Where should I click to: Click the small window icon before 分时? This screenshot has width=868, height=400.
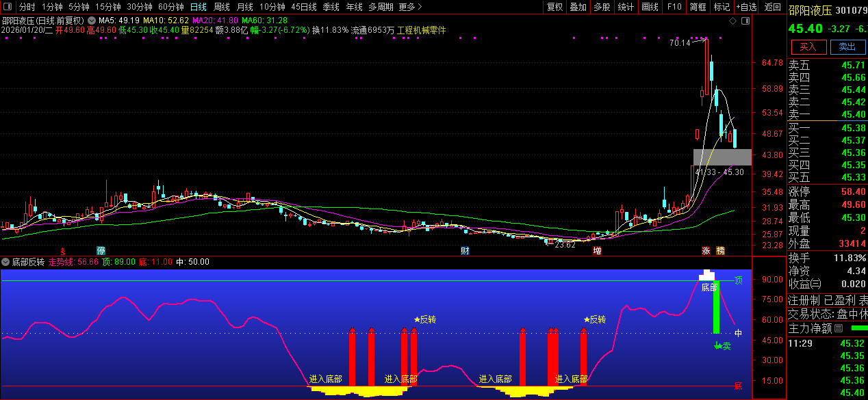click(x=8, y=7)
